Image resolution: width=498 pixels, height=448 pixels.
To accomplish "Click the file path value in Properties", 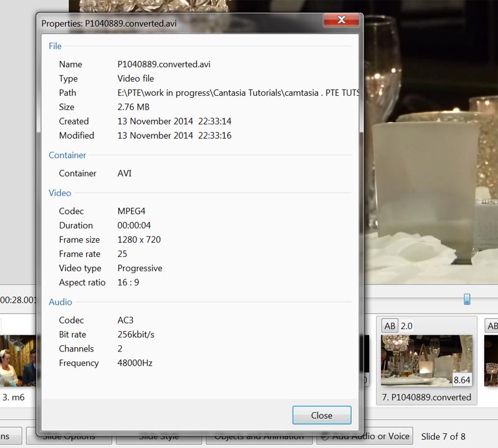I will [x=238, y=93].
